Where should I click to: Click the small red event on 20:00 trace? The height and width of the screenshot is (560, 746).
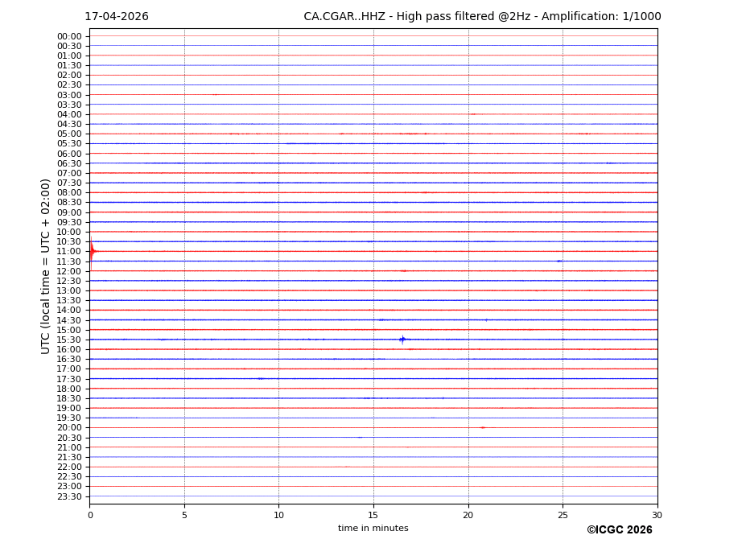tap(482, 427)
